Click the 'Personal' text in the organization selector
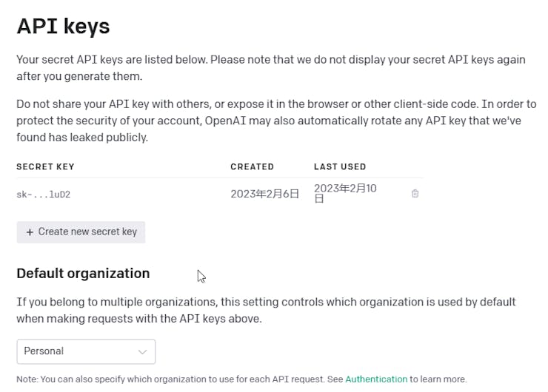The height and width of the screenshot is (392, 548). click(44, 351)
